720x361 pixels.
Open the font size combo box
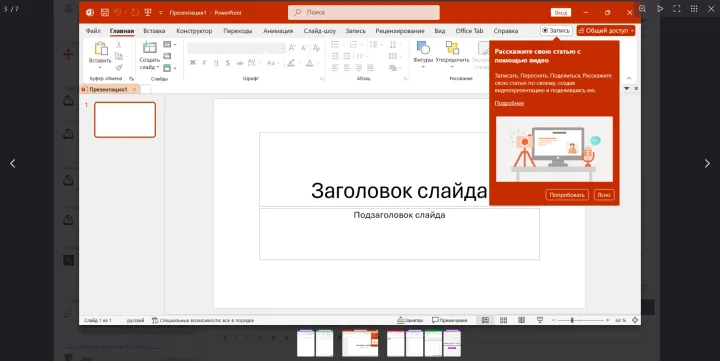coord(276,48)
